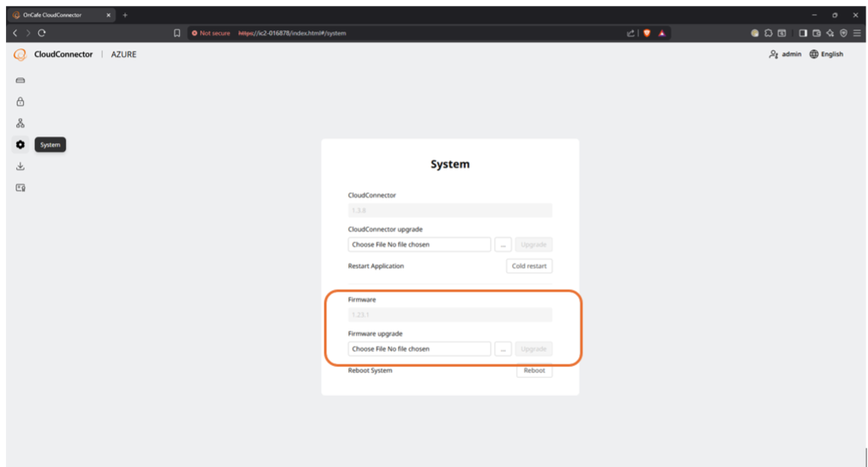Click Choose File under Firmware upgrade
Image resolution: width=868 pixels, height=467 pixels.
(419, 349)
